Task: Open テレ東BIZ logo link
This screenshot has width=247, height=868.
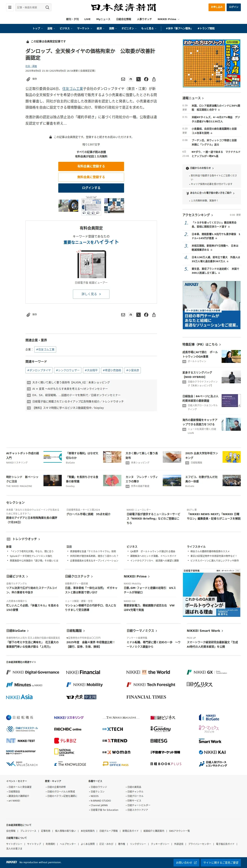Action: [x=65, y=740]
